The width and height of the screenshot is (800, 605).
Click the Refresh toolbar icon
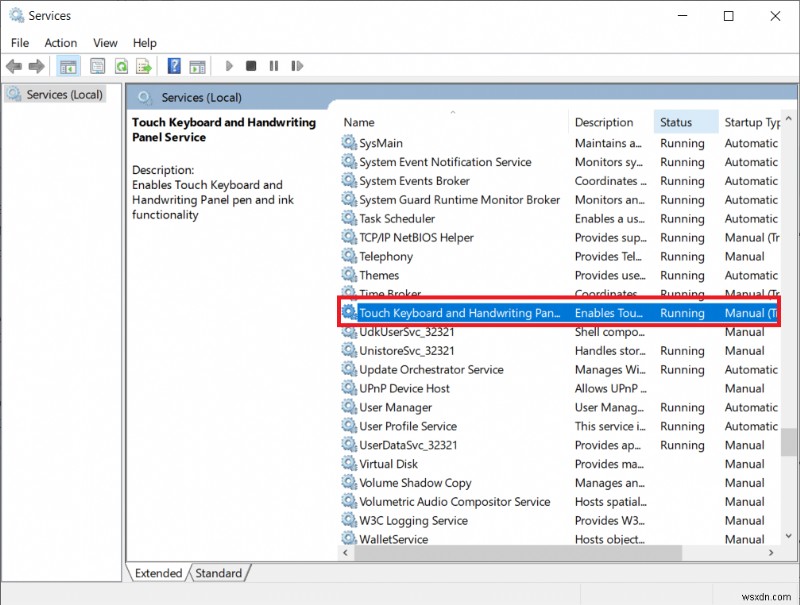(121, 66)
